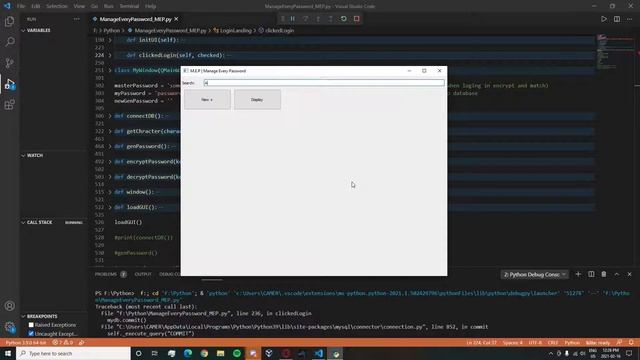
Task: Select clickedLogin in the breadcrumb
Action: pos(280,30)
